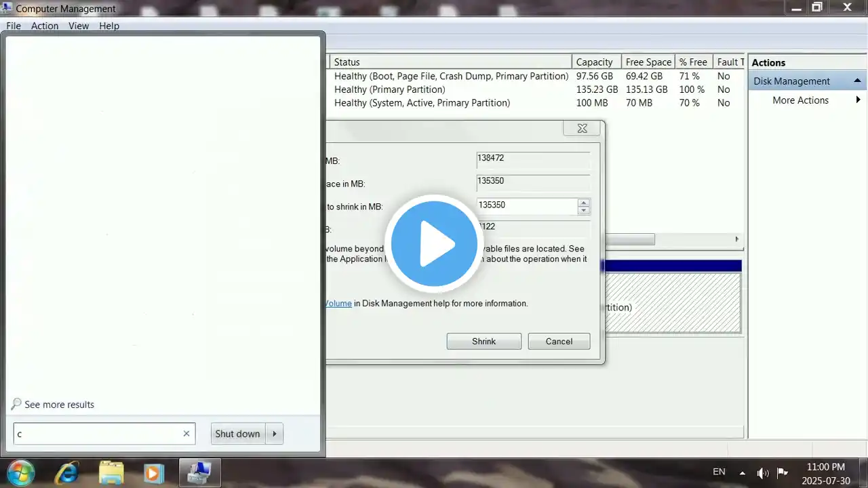Open the Help menu
This screenshot has width=868, height=488.
109,26
